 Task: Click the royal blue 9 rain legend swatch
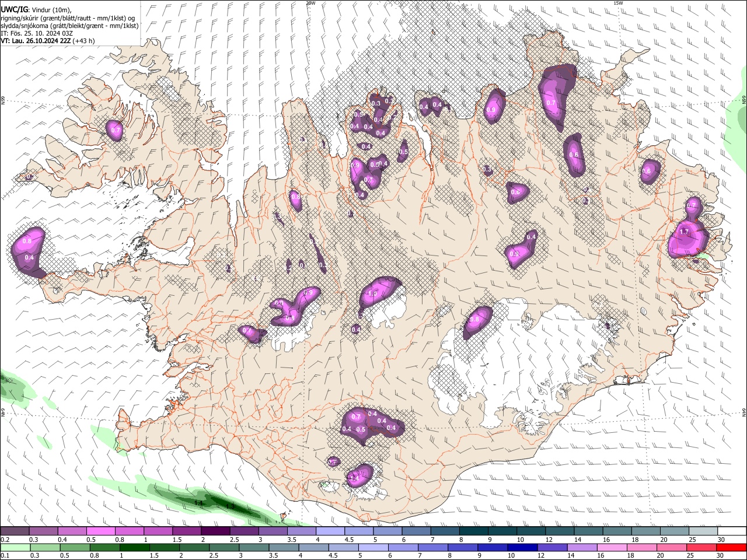click(x=493, y=547)
